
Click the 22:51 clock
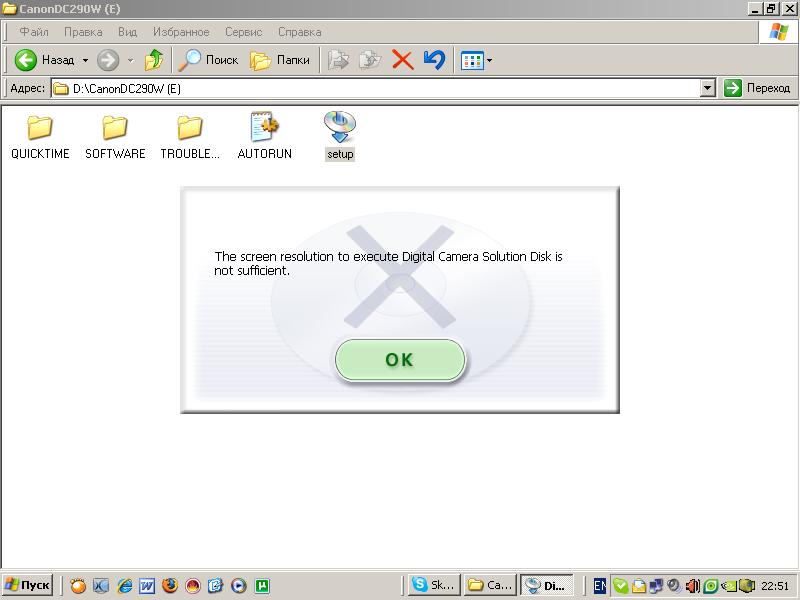[775, 586]
